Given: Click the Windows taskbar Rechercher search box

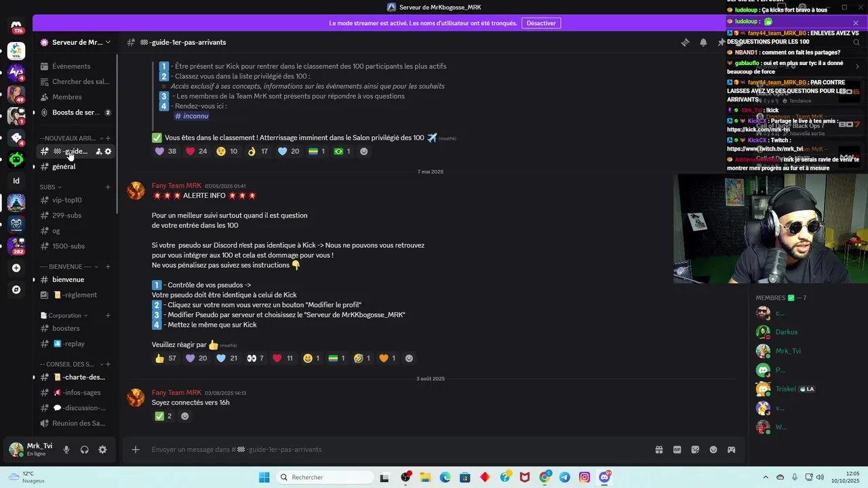Looking at the screenshot, I should (325, 477).
